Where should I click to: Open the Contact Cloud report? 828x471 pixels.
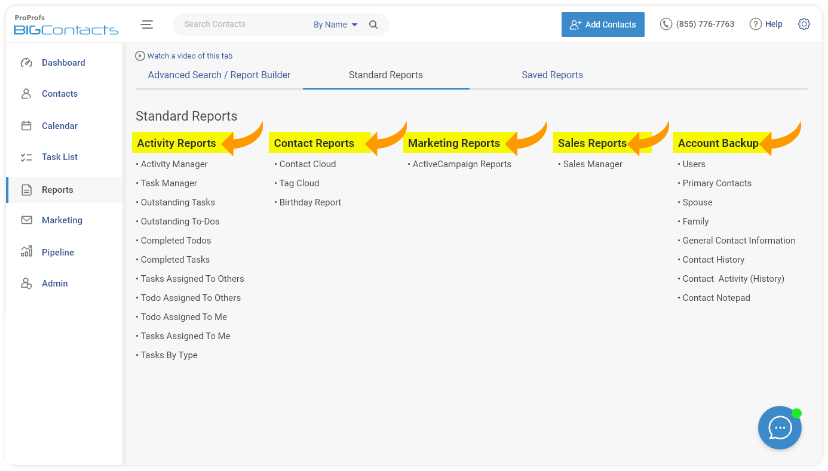307,164
